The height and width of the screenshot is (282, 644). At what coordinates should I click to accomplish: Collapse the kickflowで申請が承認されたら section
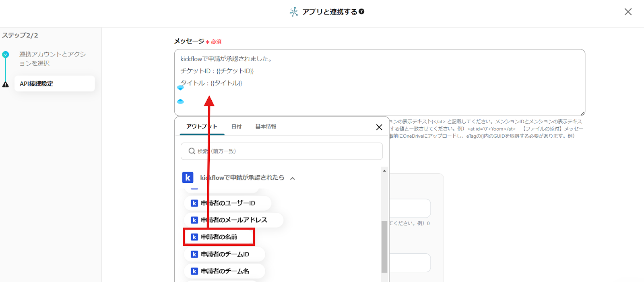point(293,178)
